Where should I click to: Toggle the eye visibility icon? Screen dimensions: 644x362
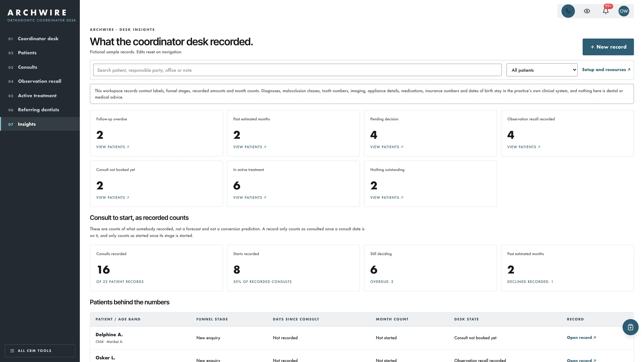587,11
